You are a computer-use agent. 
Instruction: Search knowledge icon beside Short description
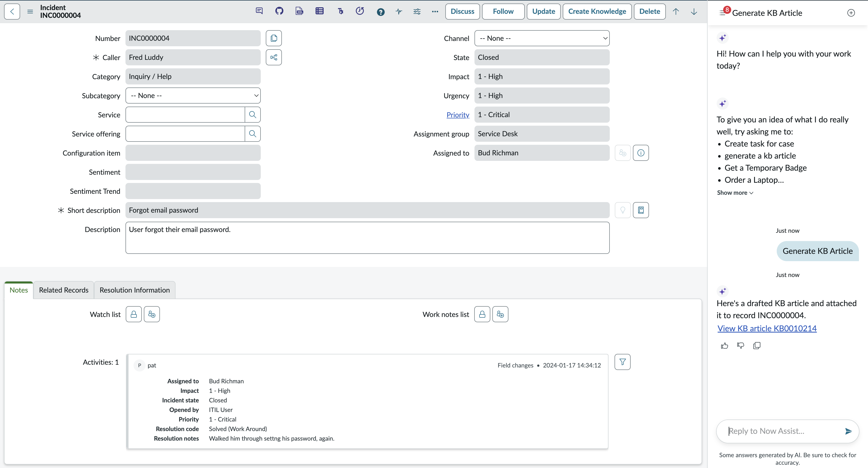pos(641,210)
